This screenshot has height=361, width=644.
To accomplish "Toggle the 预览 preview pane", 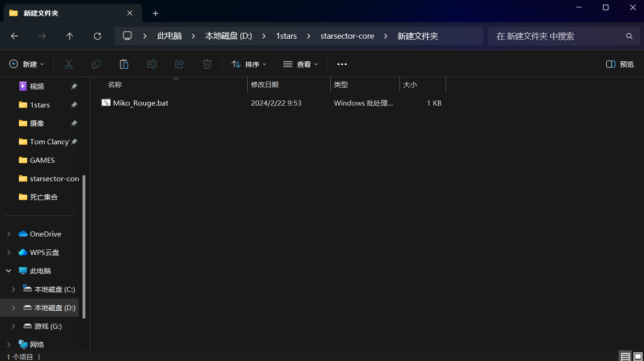I will [620, 64].
